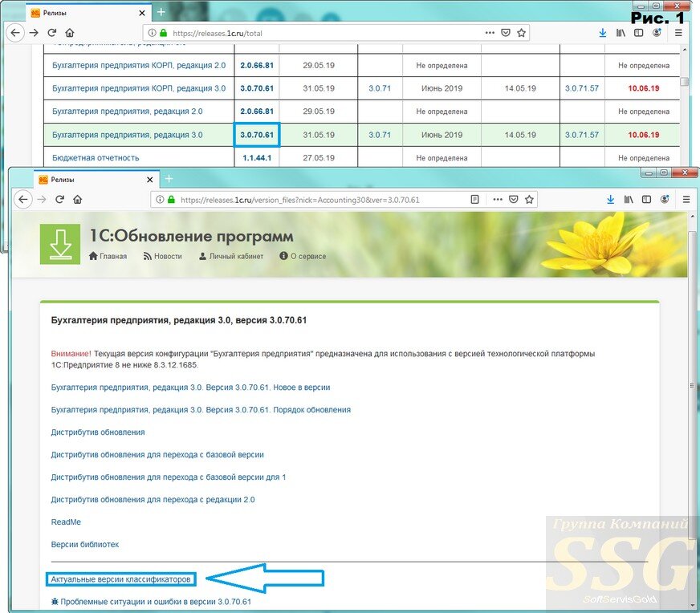
Task: Open Бухгалтерия предприятия КОРП, редакция 3.0
Action: click(139, 88)
